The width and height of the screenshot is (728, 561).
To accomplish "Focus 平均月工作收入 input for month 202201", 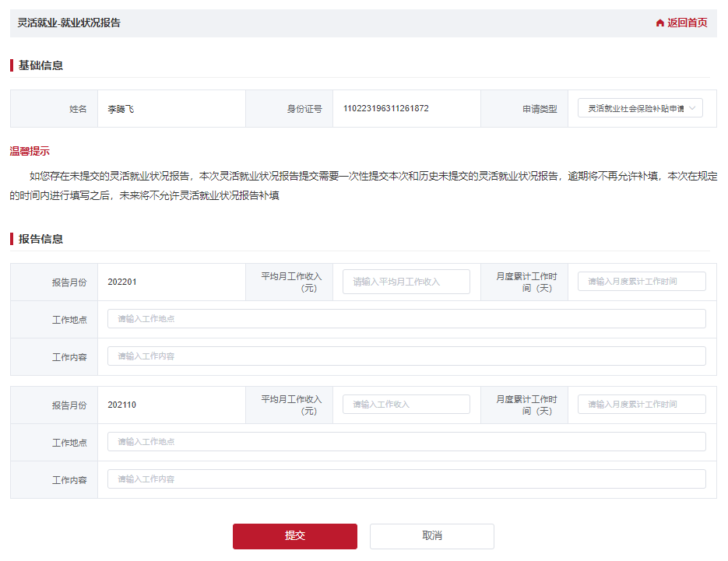I will click(406, 282).
